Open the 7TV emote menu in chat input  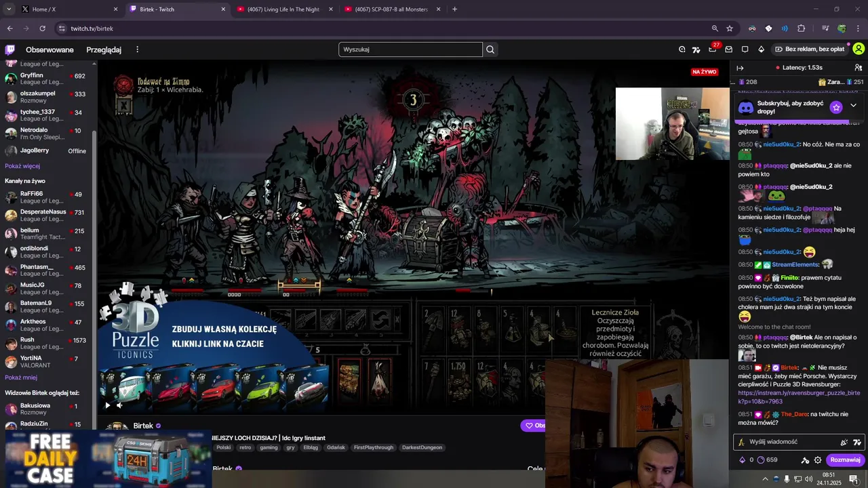click(857, 442)
